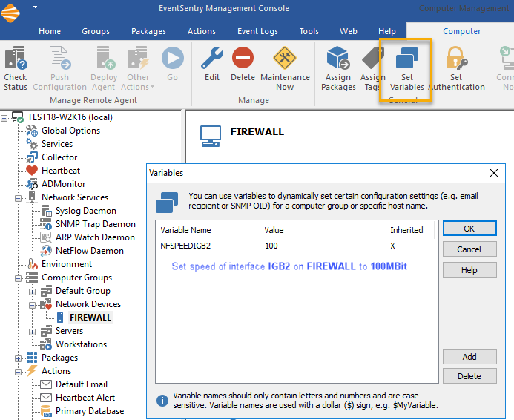Click Push Configuration in the ribbon
Screen dimensions: 514x420
(x=59, y=68)
